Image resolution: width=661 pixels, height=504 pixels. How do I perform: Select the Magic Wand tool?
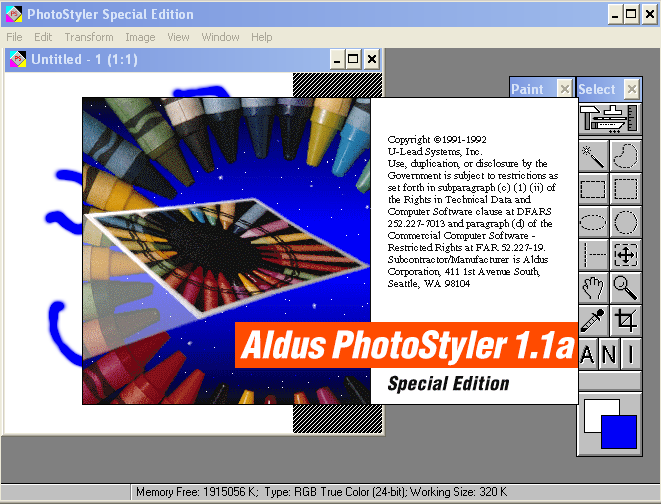594,156
